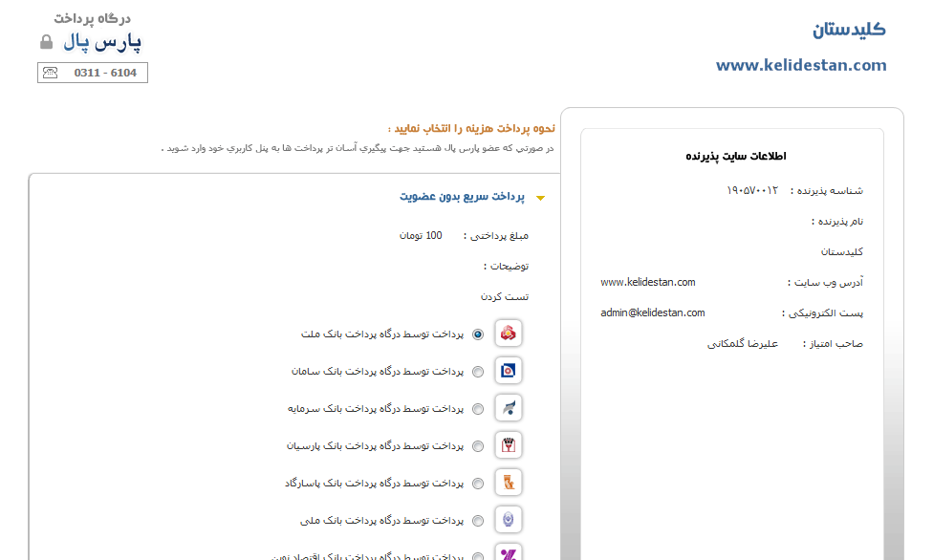This screenshot has height=560, width=933.
Task: Select payment via بانک پاسارگاد radio button
Action: (x=478, y=484)
